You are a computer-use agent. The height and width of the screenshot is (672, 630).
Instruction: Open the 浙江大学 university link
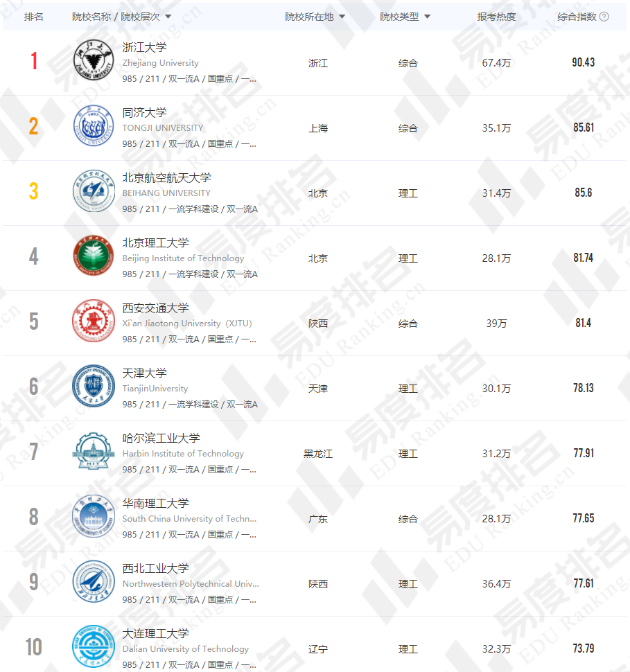coord(144,48)
